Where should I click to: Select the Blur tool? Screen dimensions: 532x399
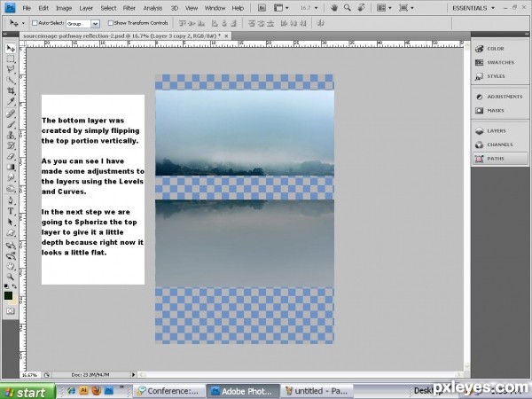tap(11, 177)
